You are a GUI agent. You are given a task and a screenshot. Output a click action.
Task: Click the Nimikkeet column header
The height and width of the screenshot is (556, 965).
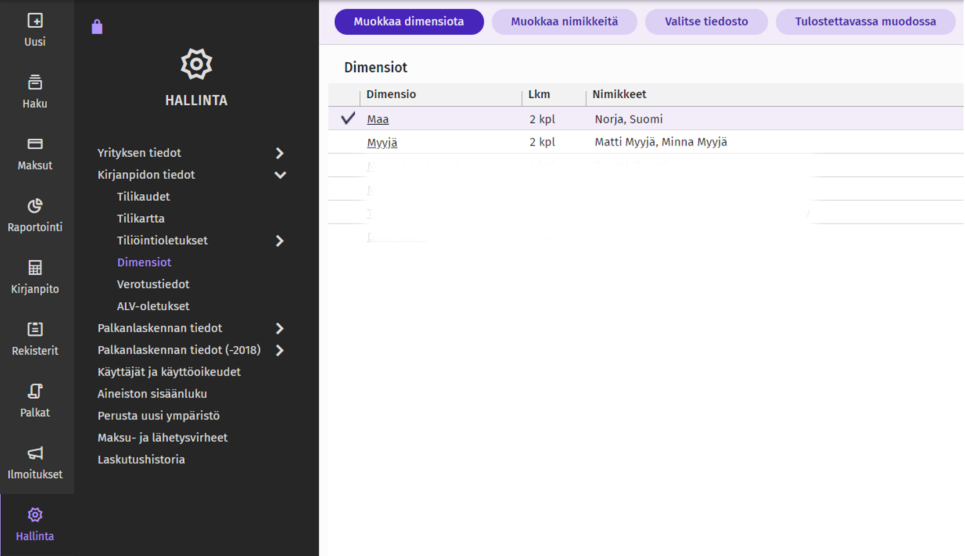(619, 94)
